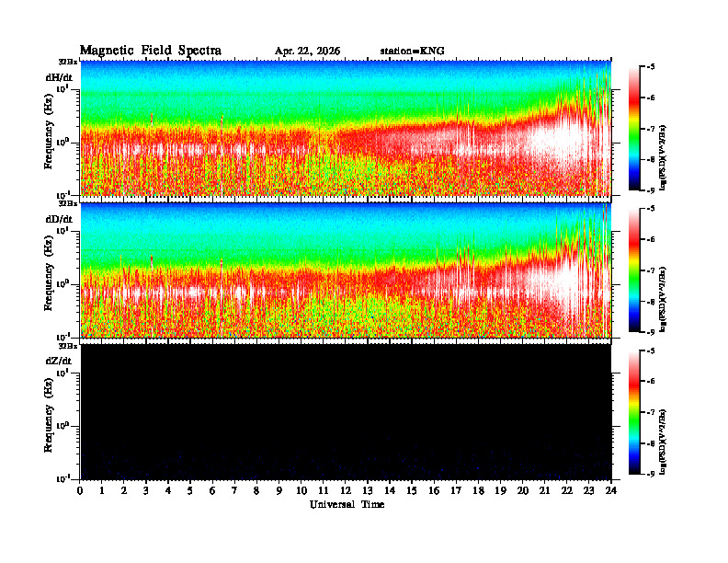Click the -9 value on dZ/dt colorbar
The image size is (728, 563).
[x=651, y=474]
